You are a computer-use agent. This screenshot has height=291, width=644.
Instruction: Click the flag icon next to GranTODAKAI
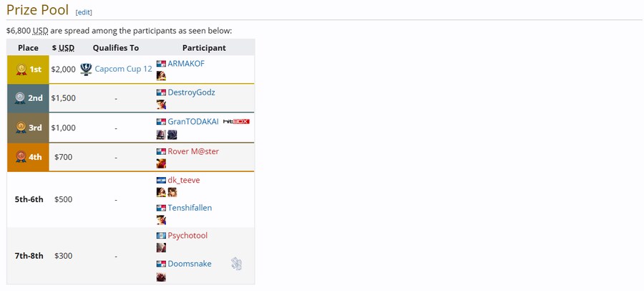click(161, 122)
